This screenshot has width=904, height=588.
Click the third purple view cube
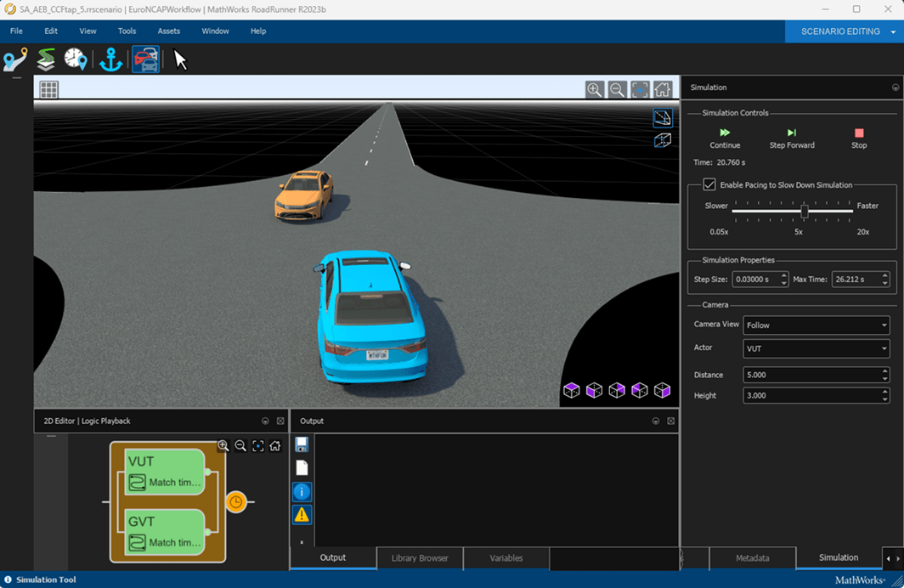tap(617, 390)
